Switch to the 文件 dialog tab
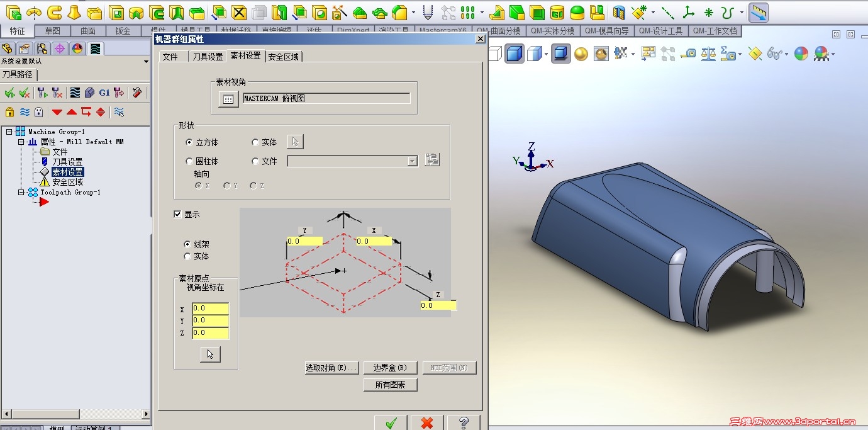The image size is (868, 430). (170, 57)
